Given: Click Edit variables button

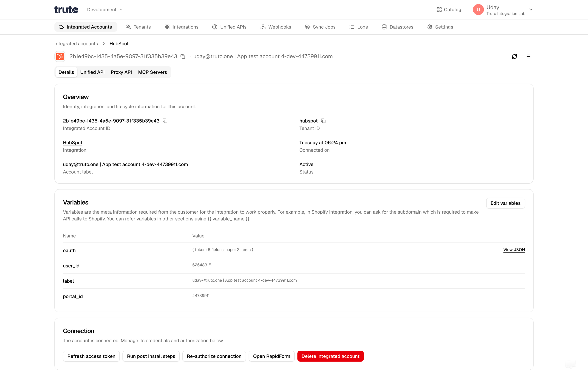Looking at the screenshot, I should point(505,203).
